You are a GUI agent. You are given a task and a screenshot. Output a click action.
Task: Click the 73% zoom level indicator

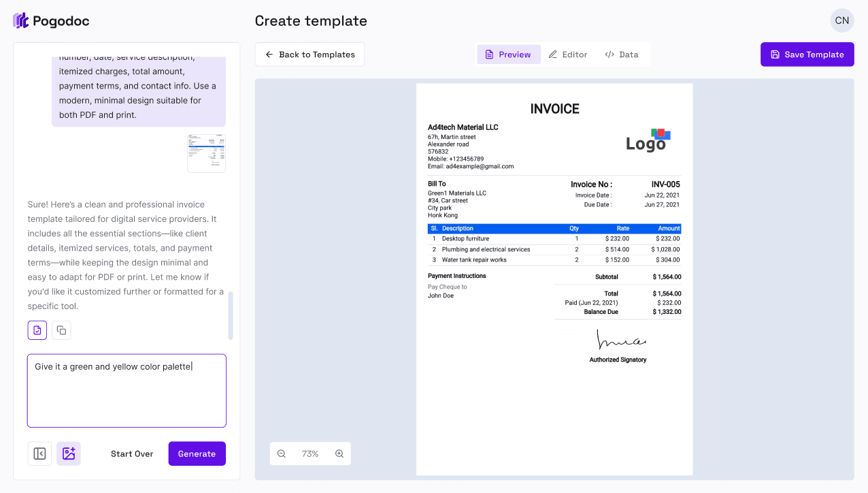pos(310,453)
